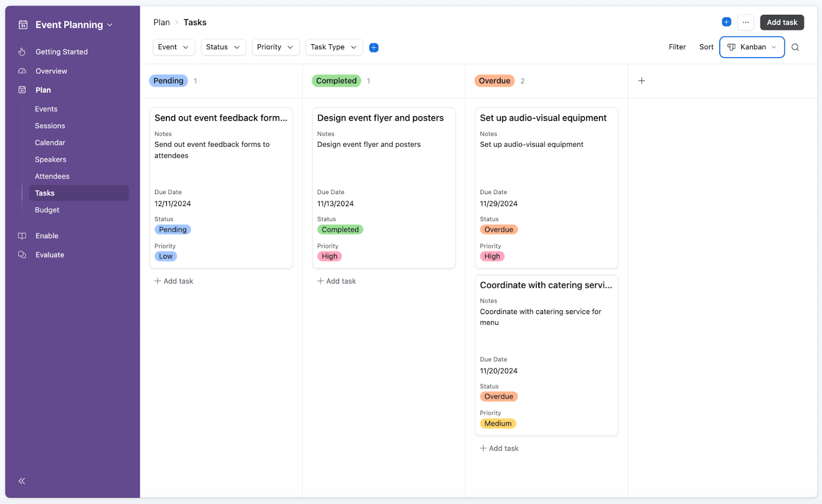Click the Enable book icon in sidebar
822x504 pixels.
(x=22, y=235)
